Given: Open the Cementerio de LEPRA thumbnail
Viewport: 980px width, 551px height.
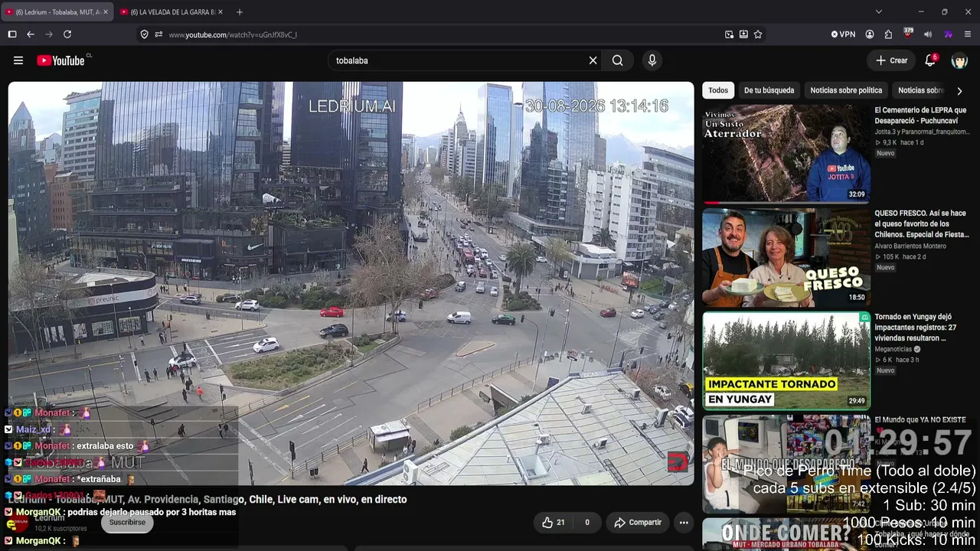Looking at the screenshot, I should coord(786,153).
